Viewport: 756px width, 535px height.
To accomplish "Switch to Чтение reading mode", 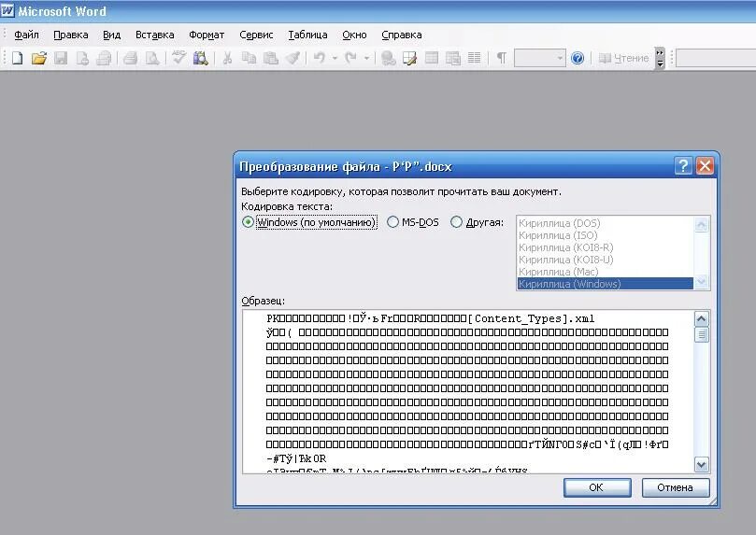I will pos(624,58).
